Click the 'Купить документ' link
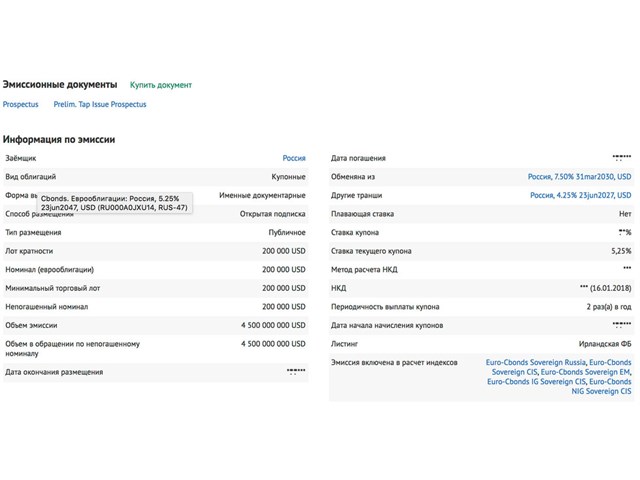640x480 pixels. [161, 85]
